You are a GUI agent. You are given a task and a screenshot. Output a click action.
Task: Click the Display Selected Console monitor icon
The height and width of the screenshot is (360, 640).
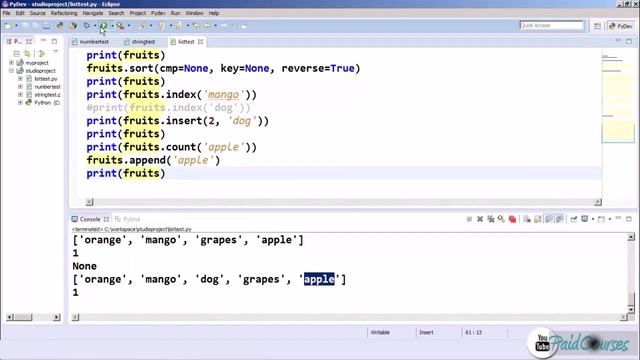[584, 219]
